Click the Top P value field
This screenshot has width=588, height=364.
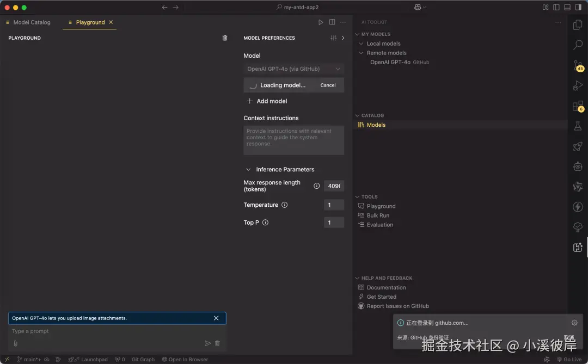pyautogui.click(x=334, y=223)
